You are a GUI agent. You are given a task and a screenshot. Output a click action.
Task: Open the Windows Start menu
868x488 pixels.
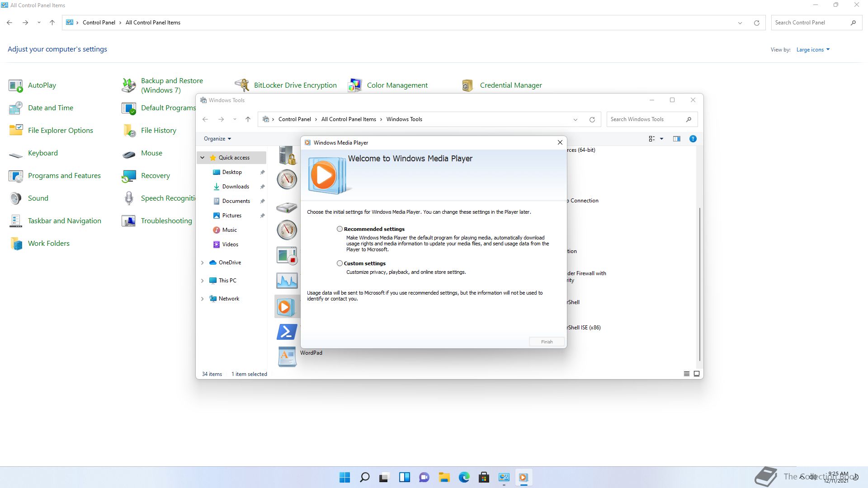(344, 477)
